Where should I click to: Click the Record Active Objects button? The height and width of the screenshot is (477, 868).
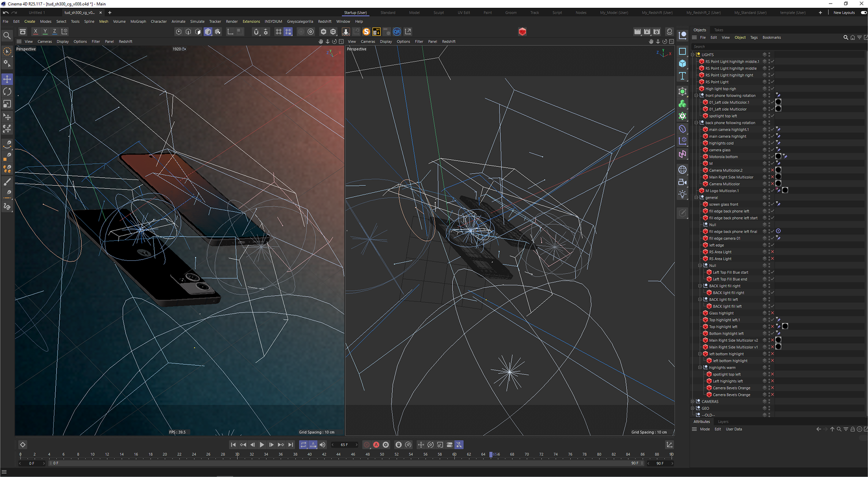click(x=367, y=445)
